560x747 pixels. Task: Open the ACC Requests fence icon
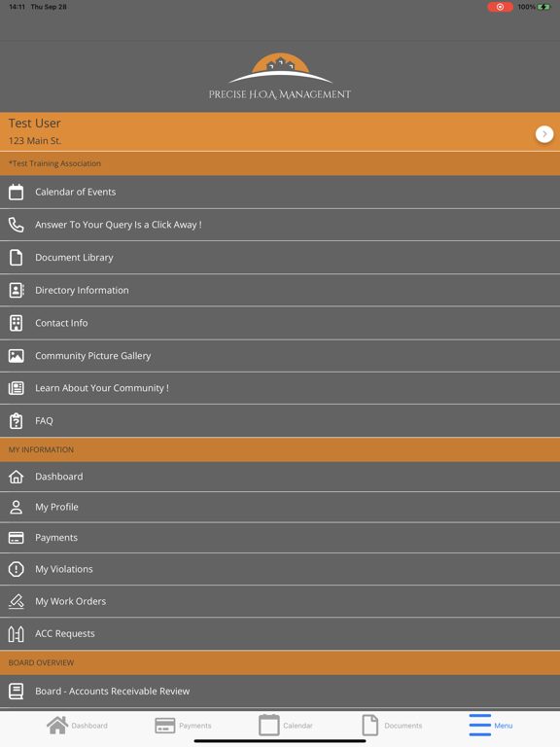[x=17, y=633]
